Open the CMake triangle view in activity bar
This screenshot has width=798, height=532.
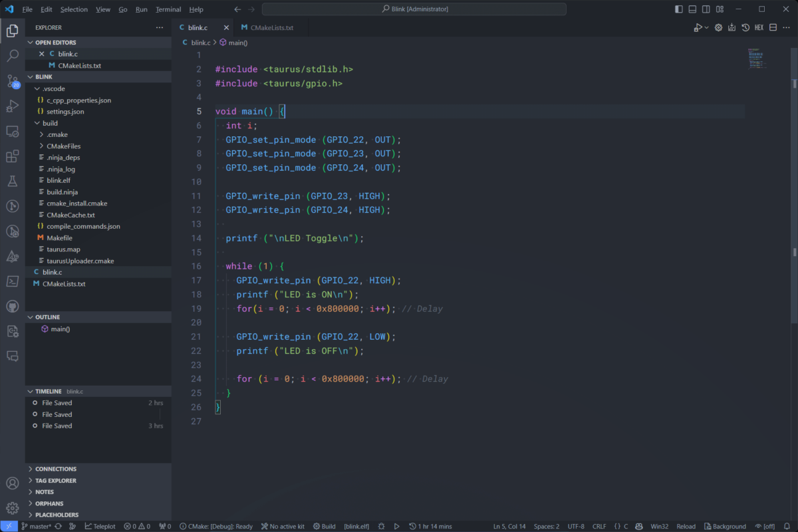[x=12, y=256]
